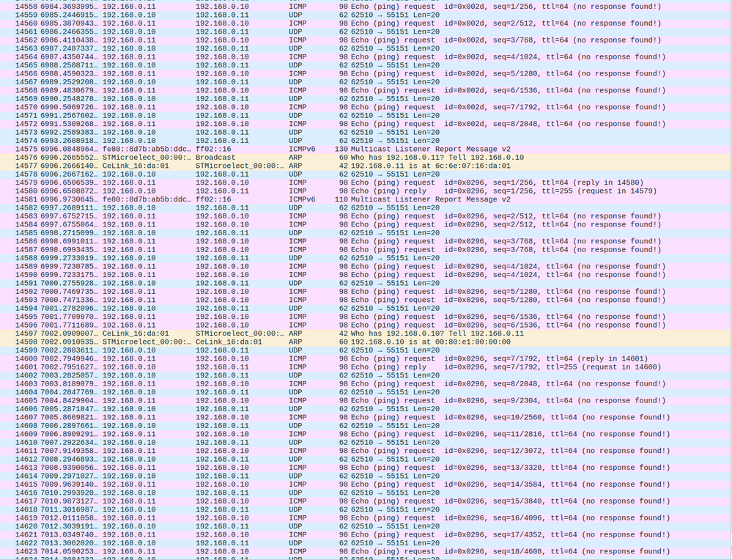Select ARP reply packet 14577 from CeLink_16:da:01
This screenshot has width=732, height=560.
click(x=366, y=166)
